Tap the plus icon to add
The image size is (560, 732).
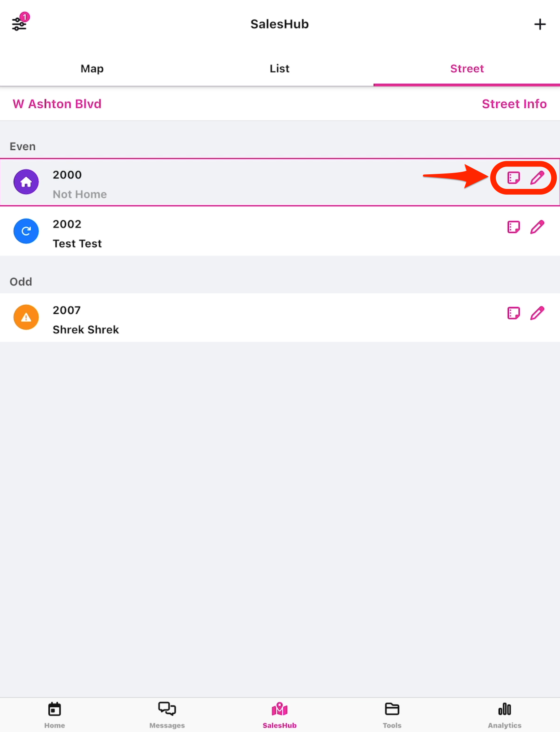540,24
